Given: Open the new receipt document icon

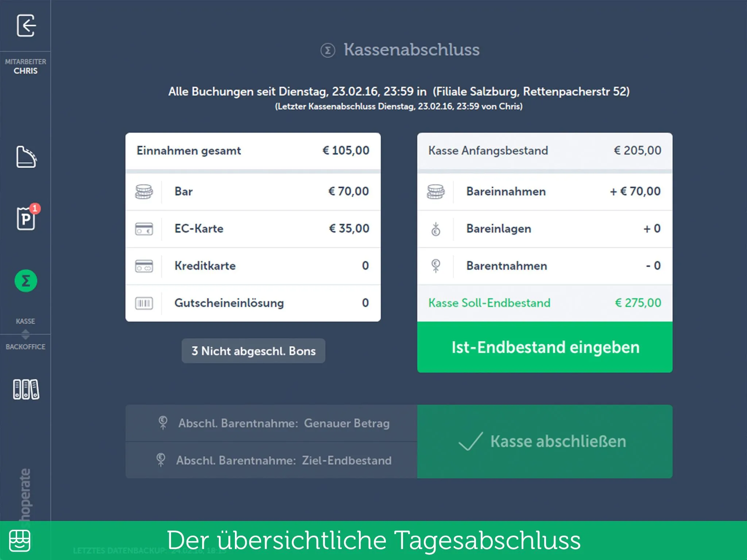Looking at the screenshot, I should (x=26, y=157).
